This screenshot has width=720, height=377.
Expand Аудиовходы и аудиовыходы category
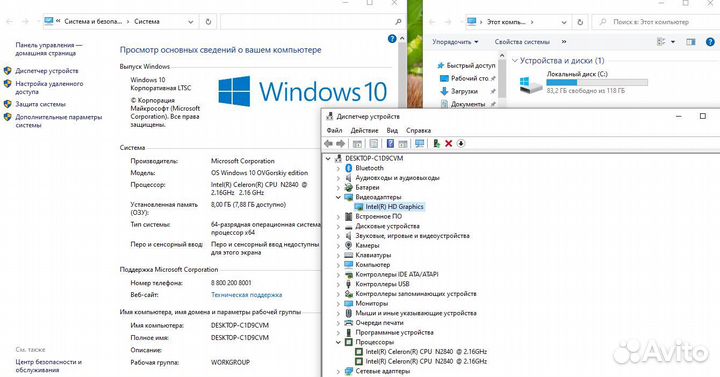click(338, 178)
